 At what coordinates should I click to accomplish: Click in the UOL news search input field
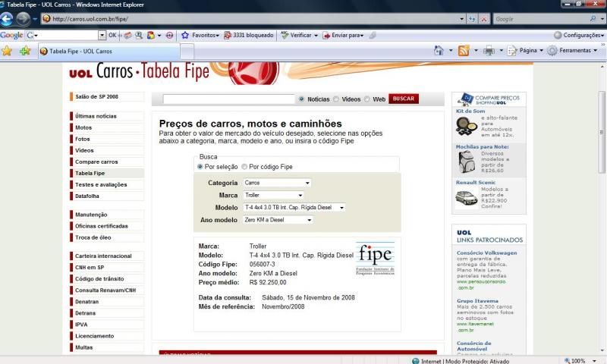pyautogui.click(x=229, y=99)
